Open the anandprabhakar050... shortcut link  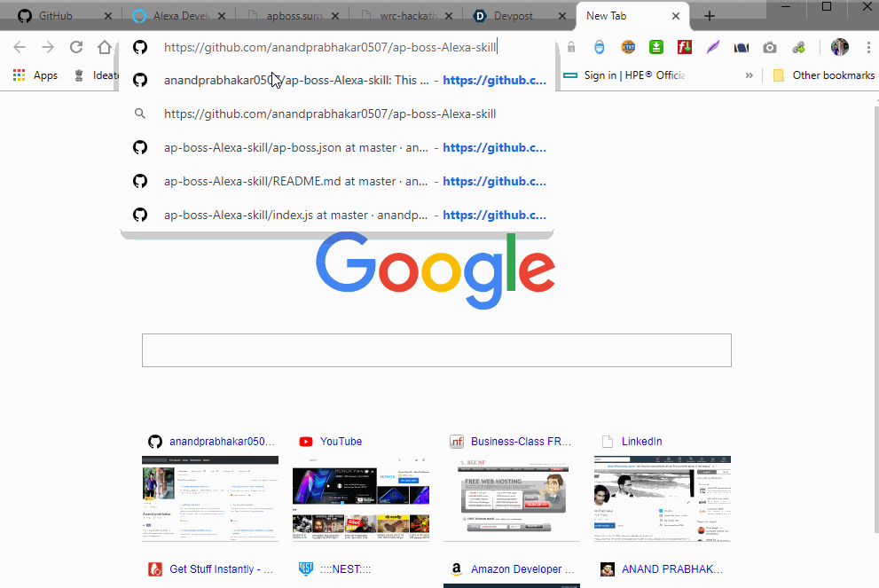222,442
